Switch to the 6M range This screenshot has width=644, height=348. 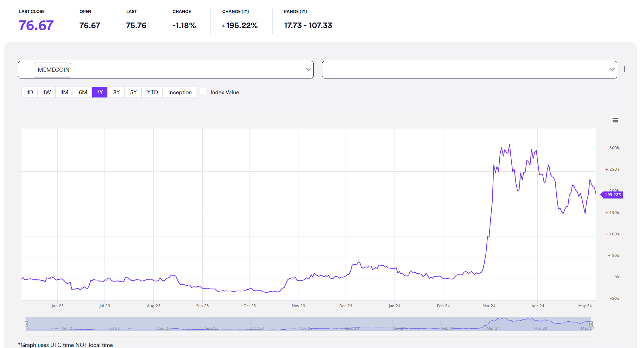83,92
